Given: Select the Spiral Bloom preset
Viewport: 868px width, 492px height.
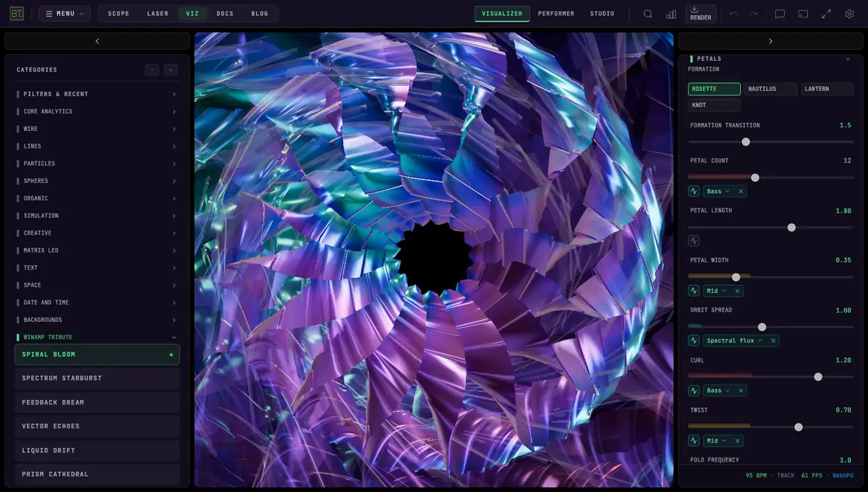Looking at the screenshot, I should coord(97,355).
